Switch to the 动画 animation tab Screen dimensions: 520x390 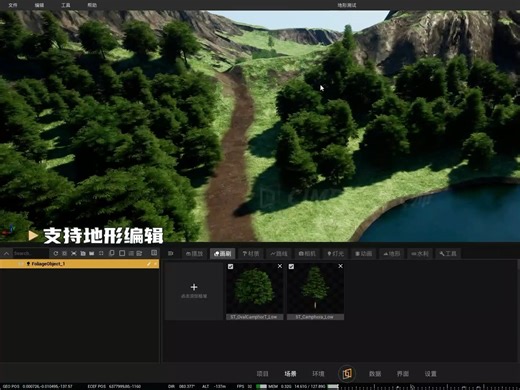pos(363,254)
